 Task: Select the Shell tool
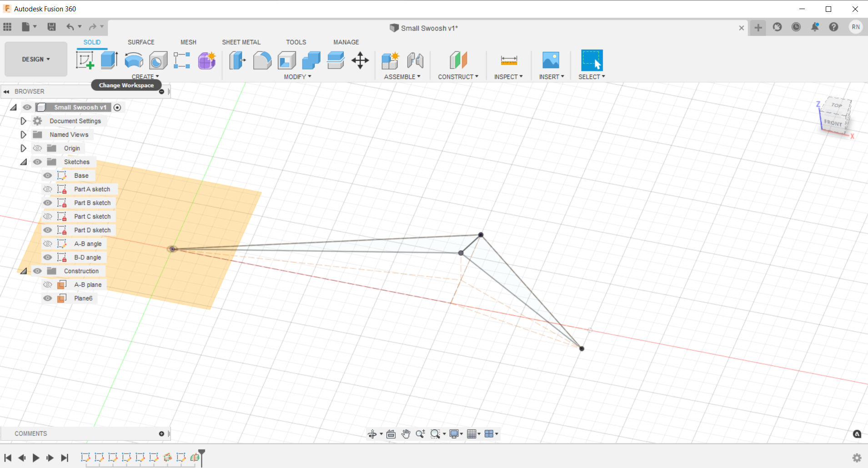287,60
